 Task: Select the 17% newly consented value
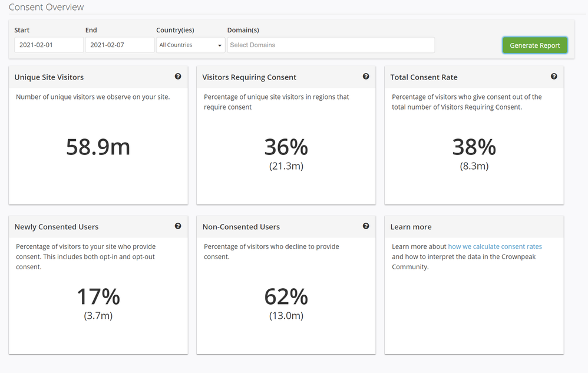coord(98,296)
